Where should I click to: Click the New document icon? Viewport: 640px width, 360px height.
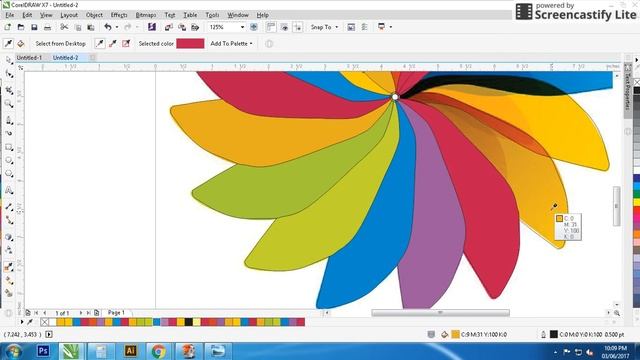pos(7,27)
